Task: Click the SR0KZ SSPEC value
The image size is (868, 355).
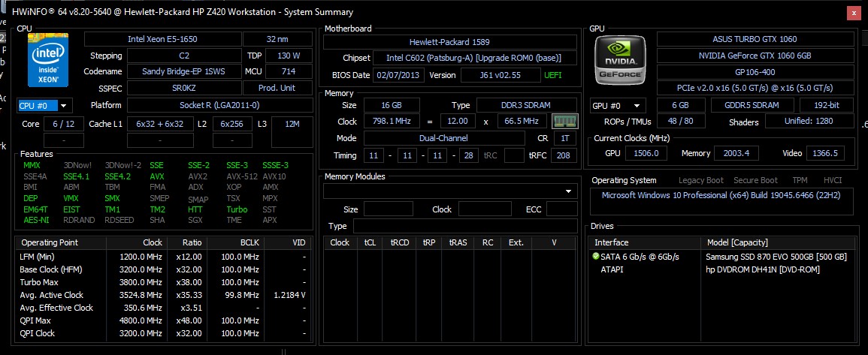Action: pyautogui.click(x=183, y=88)
